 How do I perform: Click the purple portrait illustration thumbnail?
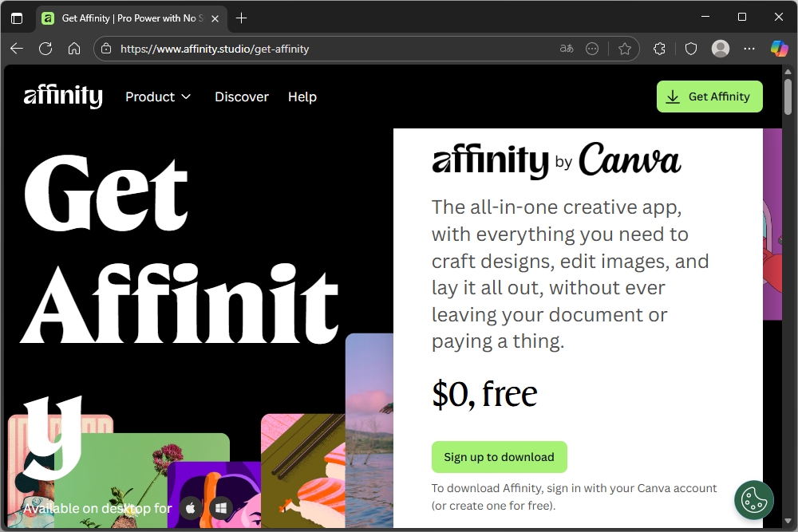click(214, 495)
